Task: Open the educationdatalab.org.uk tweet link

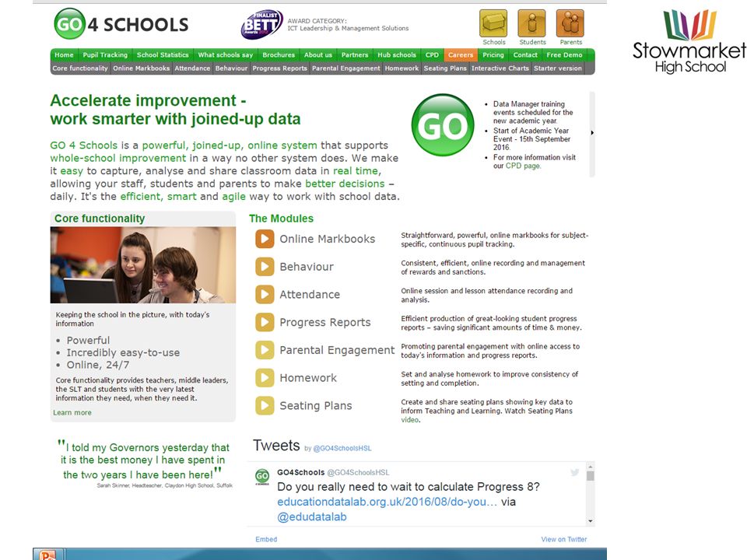Action: point(387,502)
